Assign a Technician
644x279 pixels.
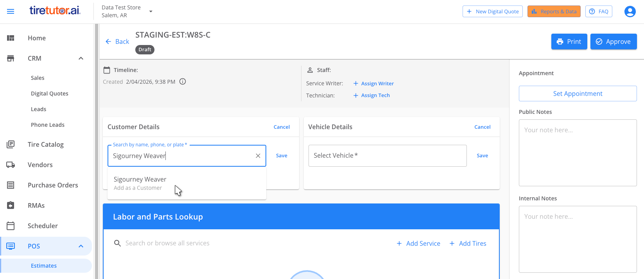point(371,95)
